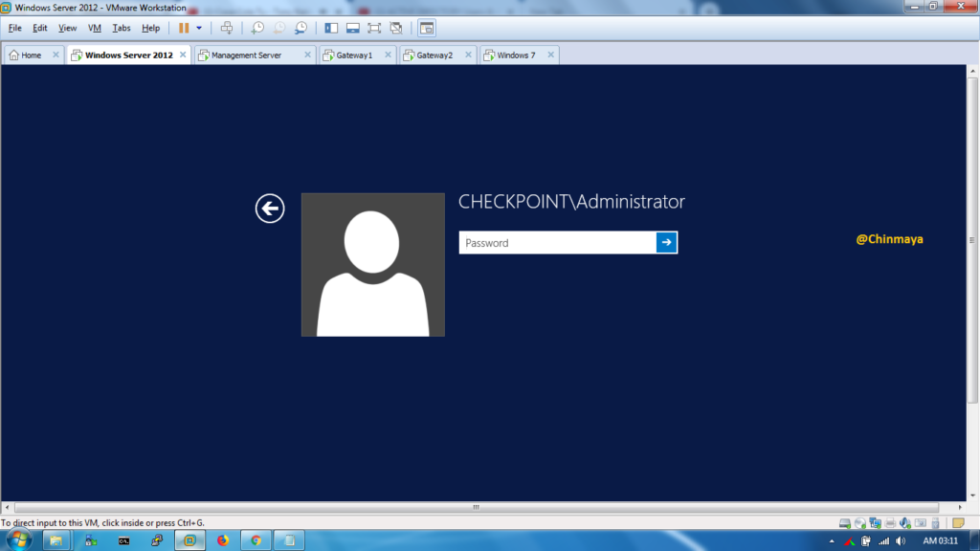Click the taskbar clock AM 03:11

pos(940,541)
